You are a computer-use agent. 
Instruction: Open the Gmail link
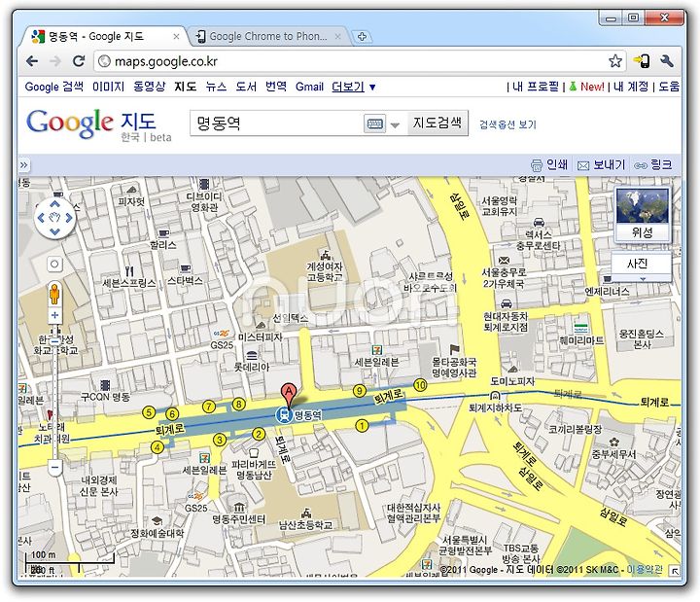(x=309, y=87)
